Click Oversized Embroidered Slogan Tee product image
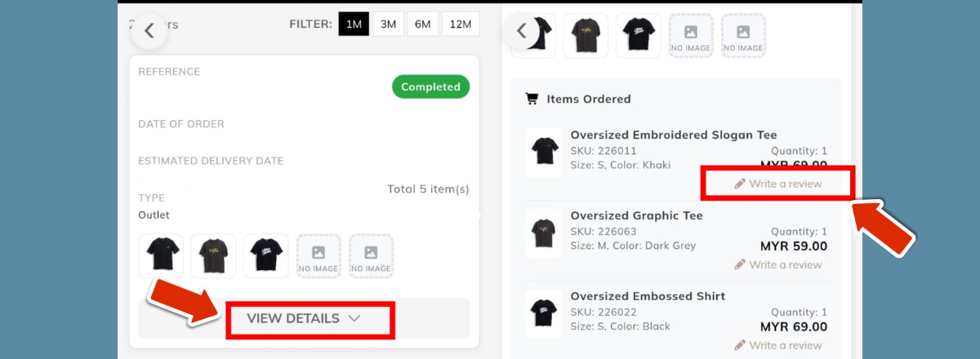980x359 pixels. click(542, 152)
